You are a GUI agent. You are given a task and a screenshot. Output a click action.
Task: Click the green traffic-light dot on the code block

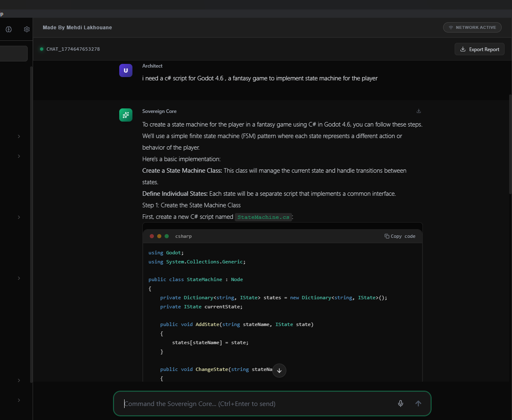tap(166, 236)
